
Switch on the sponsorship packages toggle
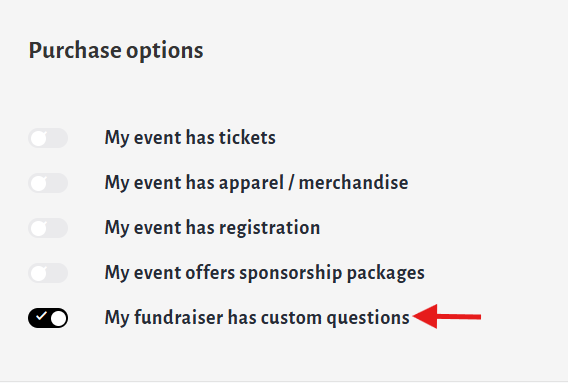(48, 273)
